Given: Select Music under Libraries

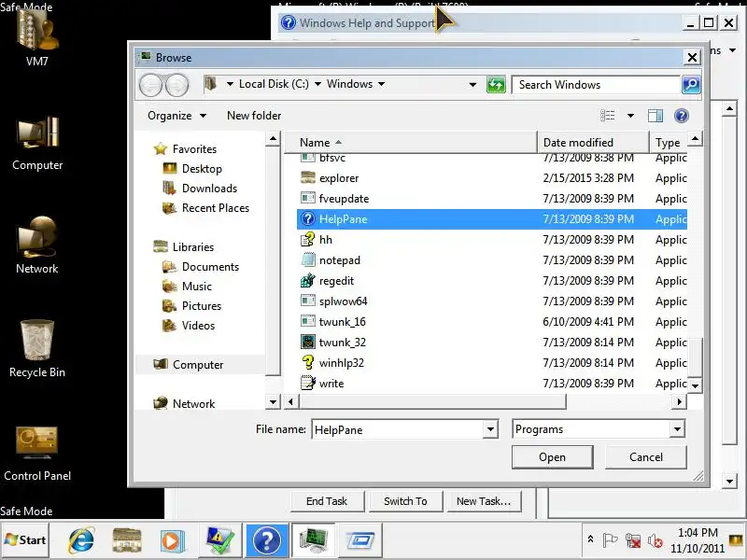Looking at the screenshot, I should point(188,286).
